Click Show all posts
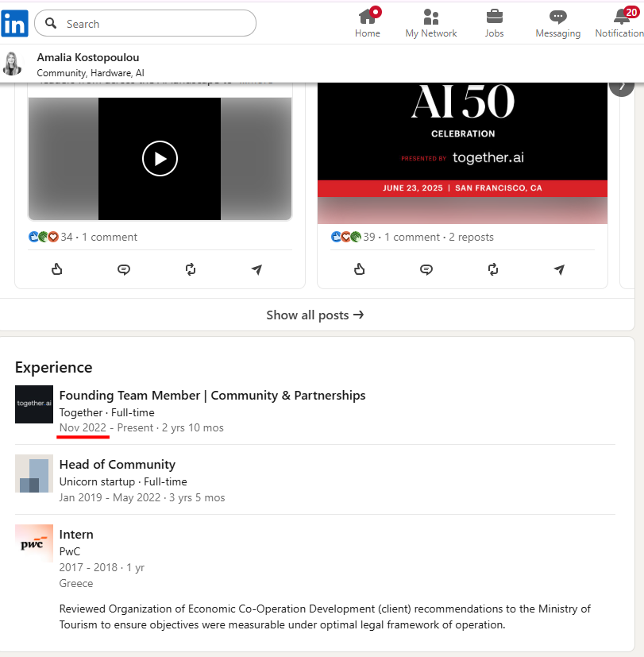The image size is (644, 657). [x=315, y=315]
